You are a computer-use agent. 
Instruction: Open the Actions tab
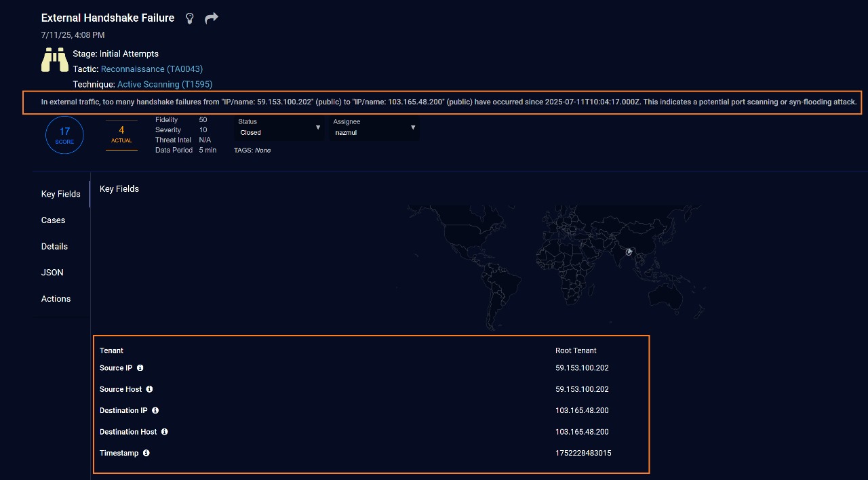click(56, 299)
